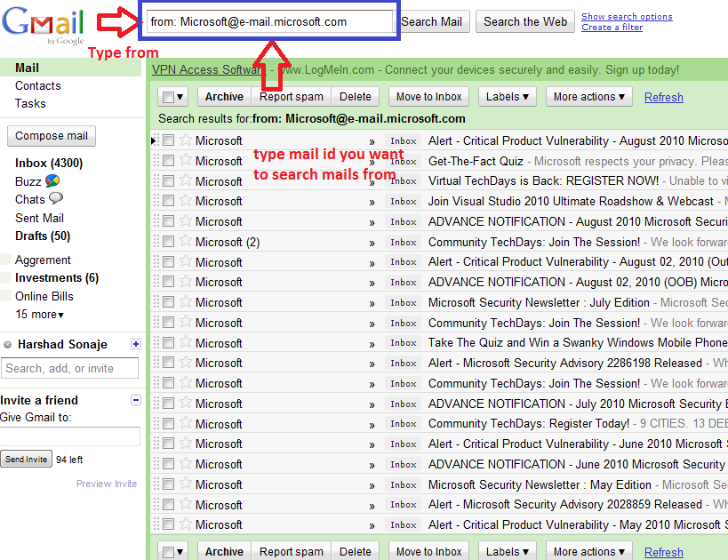728x560 pixels.
Task: Open the Investments (6) label
Action: click(57, 277)
